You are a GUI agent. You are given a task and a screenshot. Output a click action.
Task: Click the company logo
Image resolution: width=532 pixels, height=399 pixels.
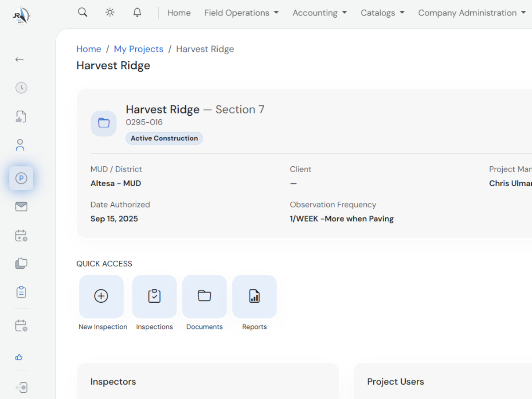[x=21, y=16]
